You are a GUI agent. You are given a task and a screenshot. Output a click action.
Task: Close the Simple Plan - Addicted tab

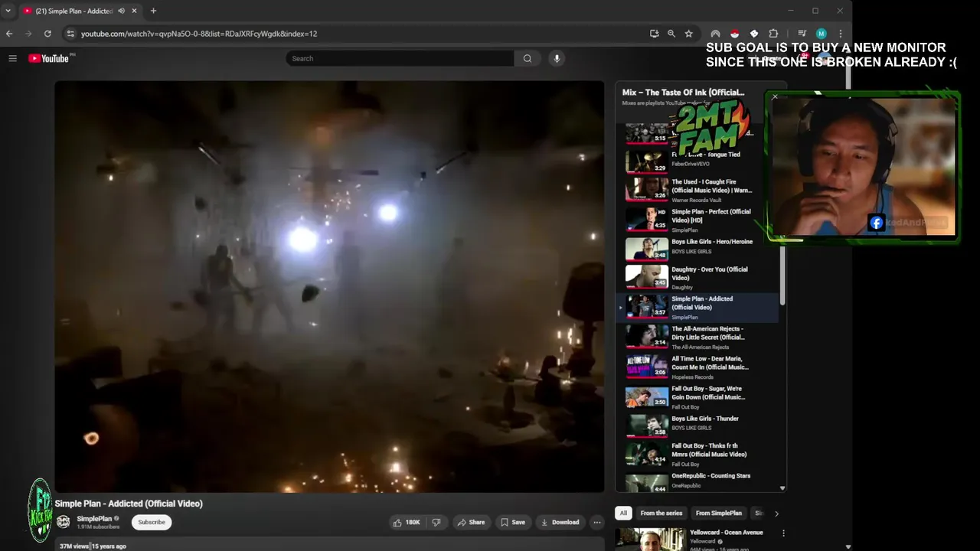(135, 11)
